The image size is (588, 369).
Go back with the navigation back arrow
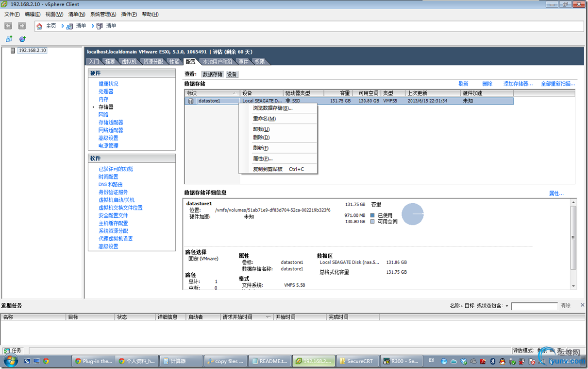8,26
